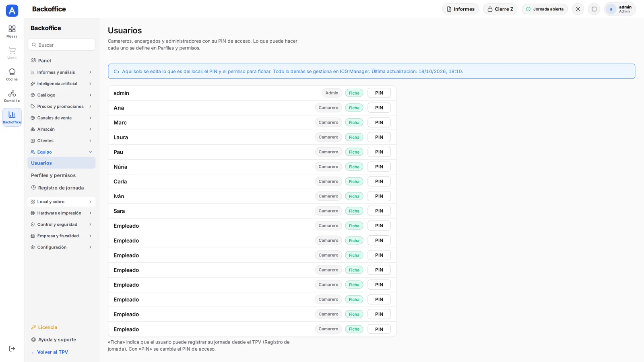Toggle the Ficha badge for Ana

(354, 108)
